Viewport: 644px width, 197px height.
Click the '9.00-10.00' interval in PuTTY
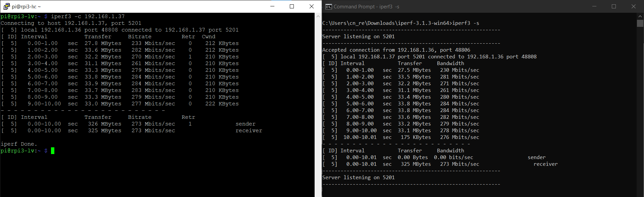[44, 104]
